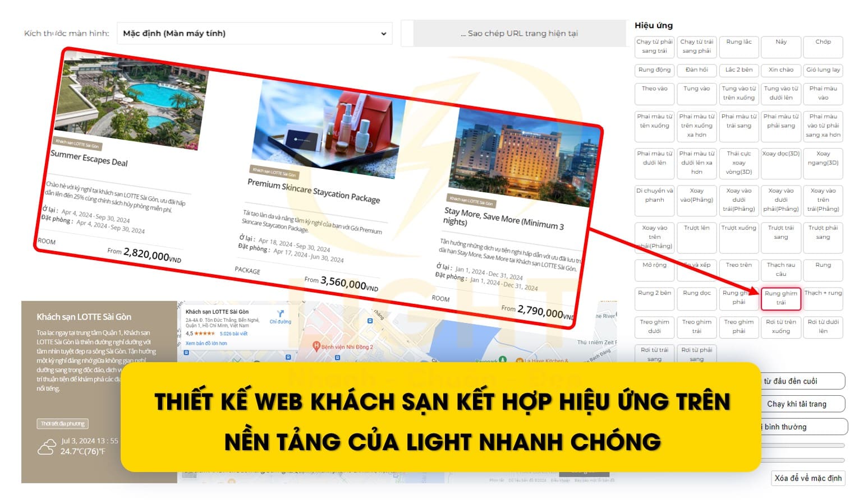Open the 'từ đầu đến cuối' dropdown
The image size is (859, 504).
[802, 381]
